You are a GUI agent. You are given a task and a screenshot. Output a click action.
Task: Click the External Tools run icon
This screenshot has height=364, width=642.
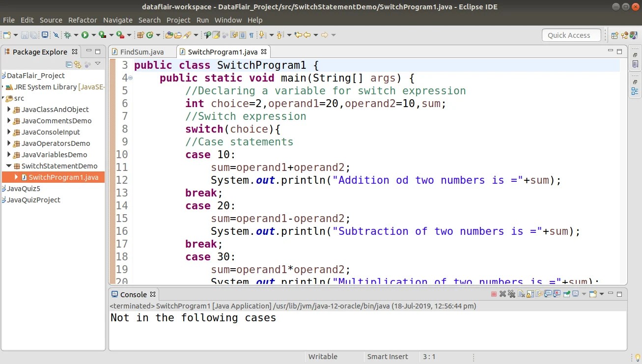click(120, 35)
